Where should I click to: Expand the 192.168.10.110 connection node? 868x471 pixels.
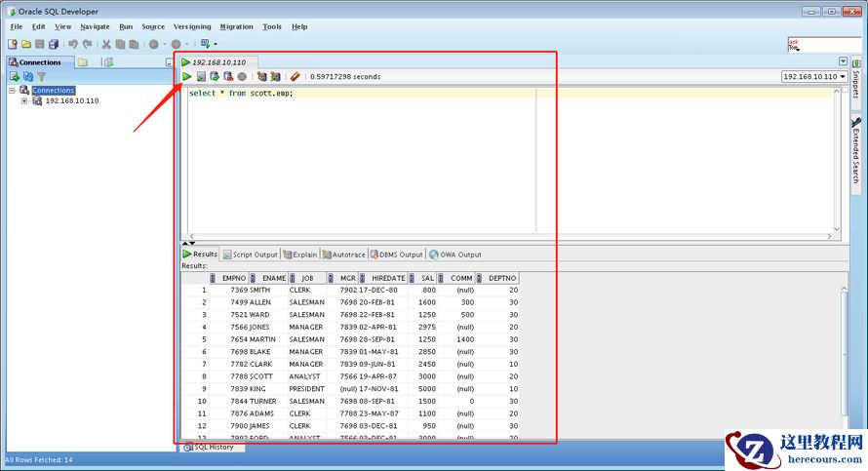[24, 100]
